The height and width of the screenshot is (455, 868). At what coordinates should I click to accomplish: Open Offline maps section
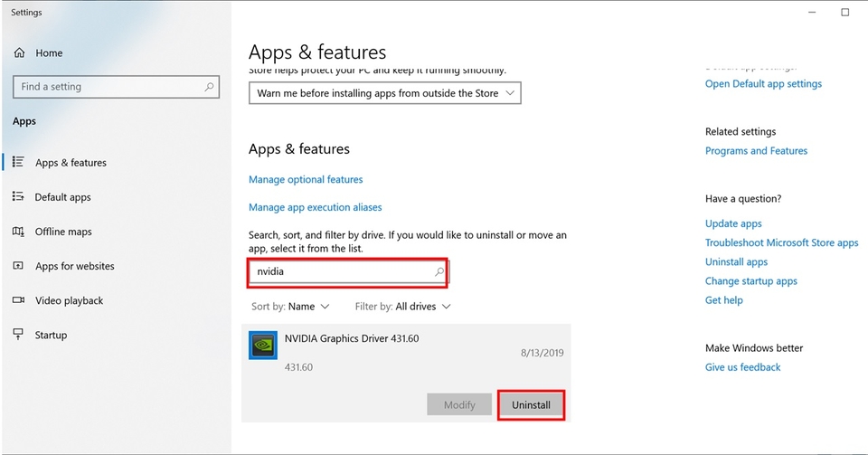[x=63, y=232]
